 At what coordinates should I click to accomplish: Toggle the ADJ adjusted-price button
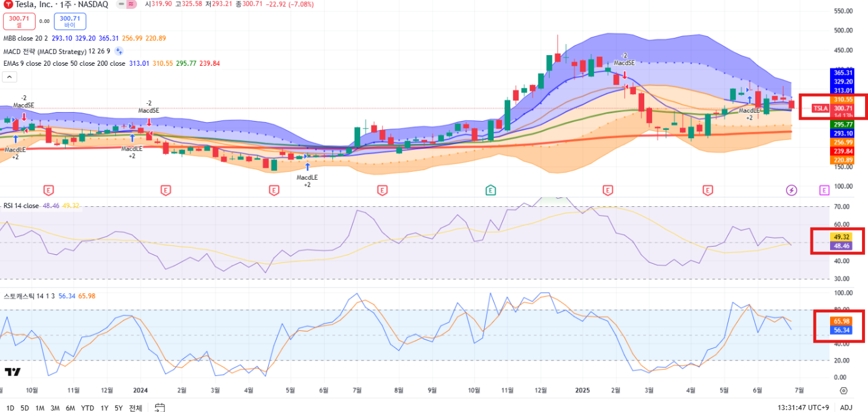(845, 408)
